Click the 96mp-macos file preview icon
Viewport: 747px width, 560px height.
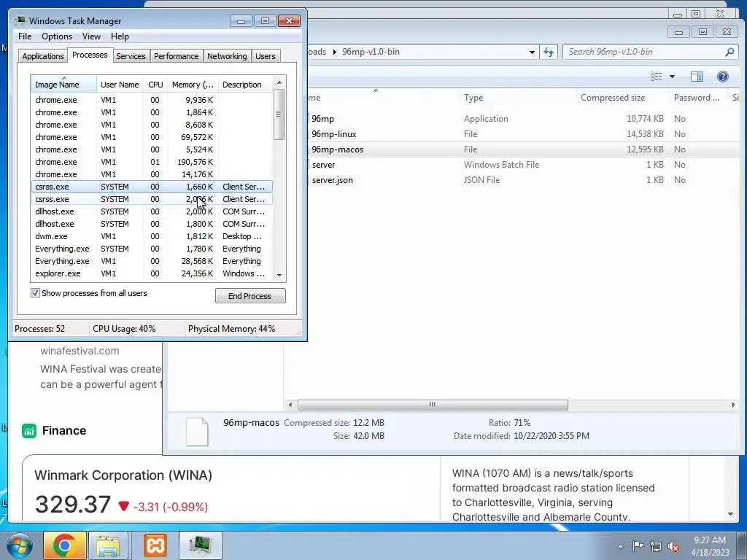(x=197, y=432)
